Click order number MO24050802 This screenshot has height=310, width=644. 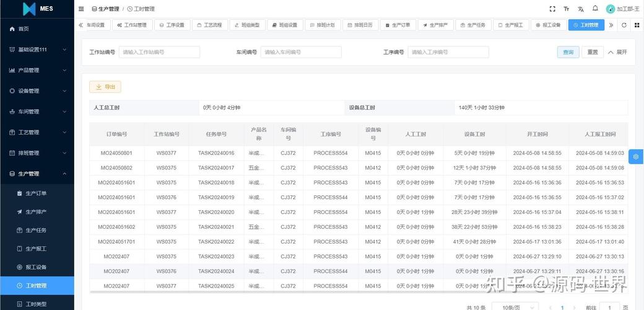click(116, 168)
